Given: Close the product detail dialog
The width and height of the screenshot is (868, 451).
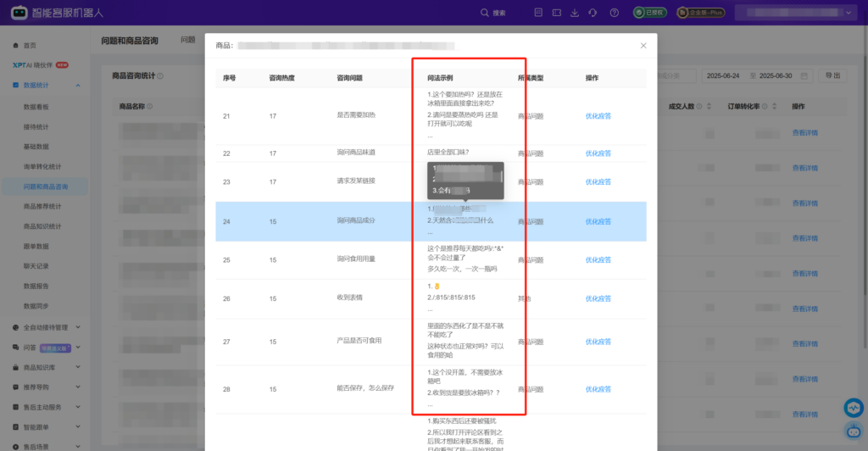Looking at the screenshot, I should click(643, 46).
